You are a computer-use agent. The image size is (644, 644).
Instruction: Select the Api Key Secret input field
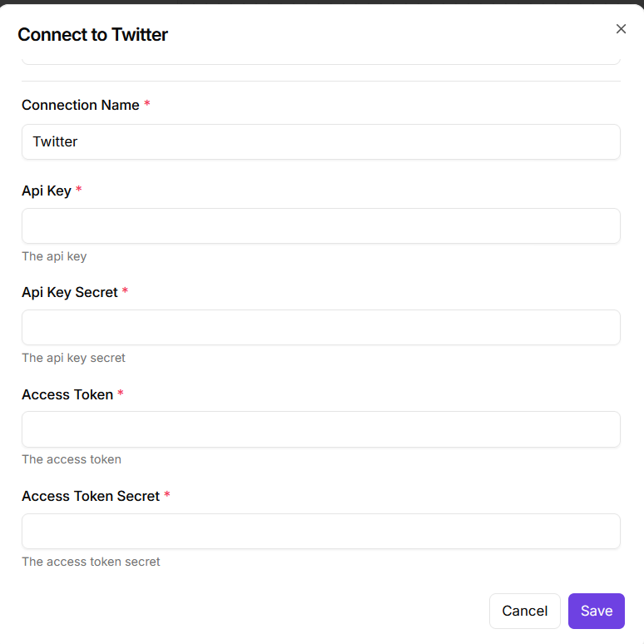[x=320, y=327]
